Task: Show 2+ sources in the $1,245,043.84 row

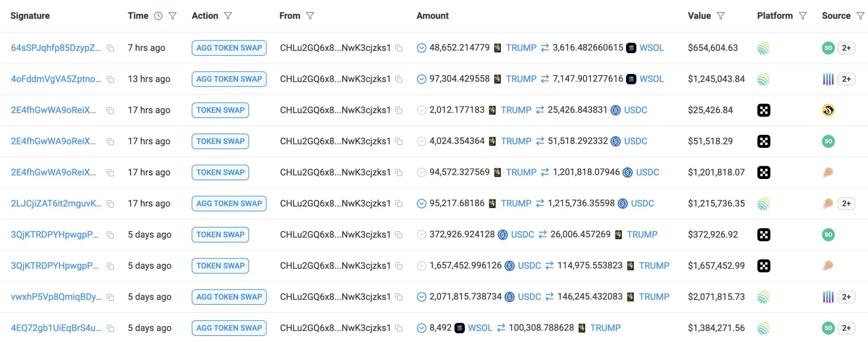Action: point(846,79)
